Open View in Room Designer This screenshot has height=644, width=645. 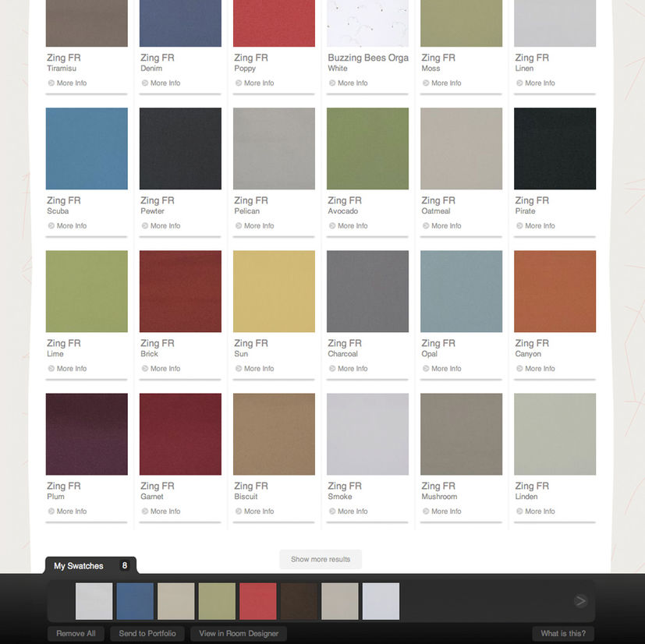[239, 634]
